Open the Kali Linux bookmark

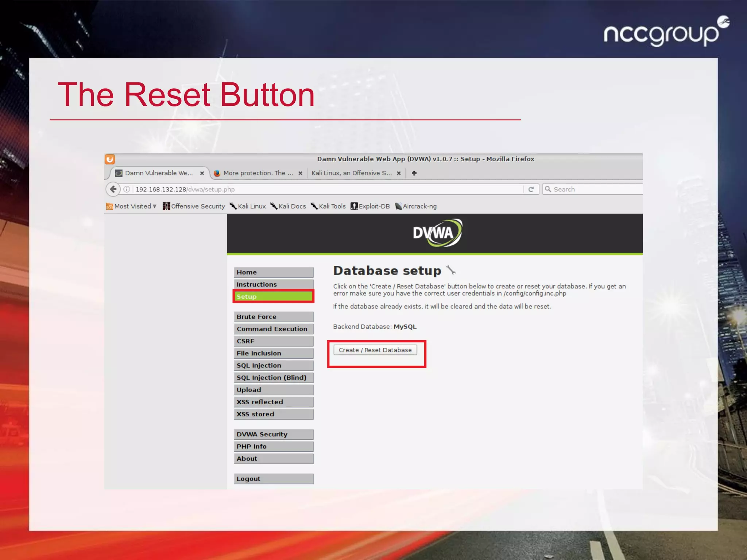[x=248, y=206]
